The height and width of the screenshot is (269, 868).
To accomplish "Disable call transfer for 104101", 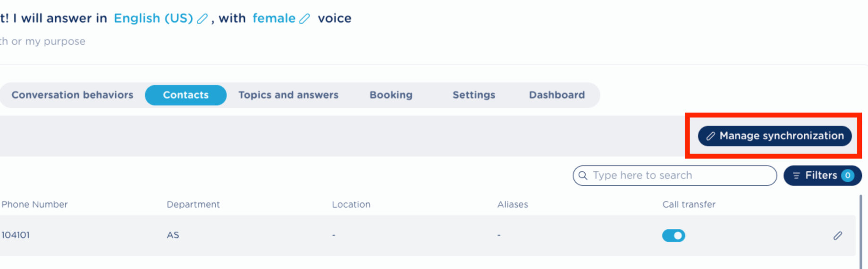I will (x=674, y=235).
